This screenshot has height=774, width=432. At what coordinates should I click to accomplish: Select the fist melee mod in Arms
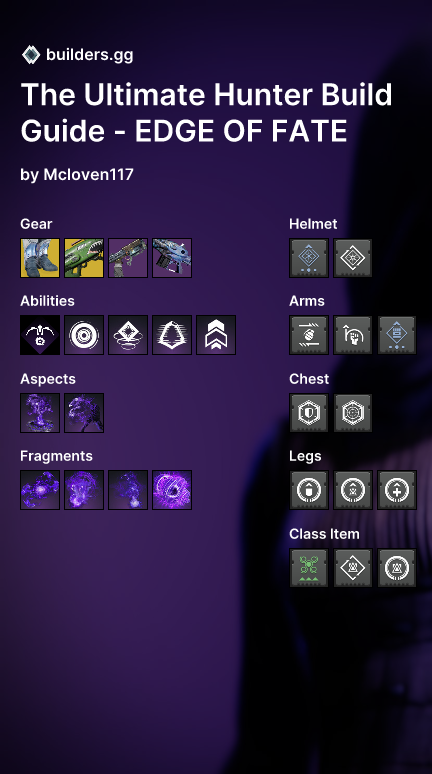click(x=353, y=335)
